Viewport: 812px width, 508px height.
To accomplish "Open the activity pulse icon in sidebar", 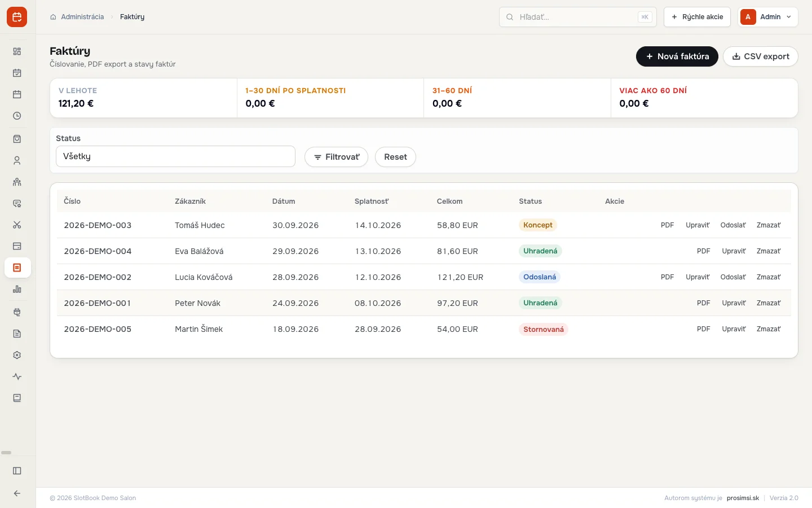I will (17, 376).
